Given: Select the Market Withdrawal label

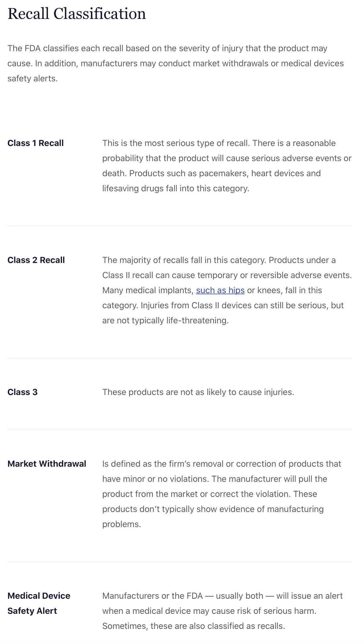Looking at the screenshot, I should pos(47,464).
